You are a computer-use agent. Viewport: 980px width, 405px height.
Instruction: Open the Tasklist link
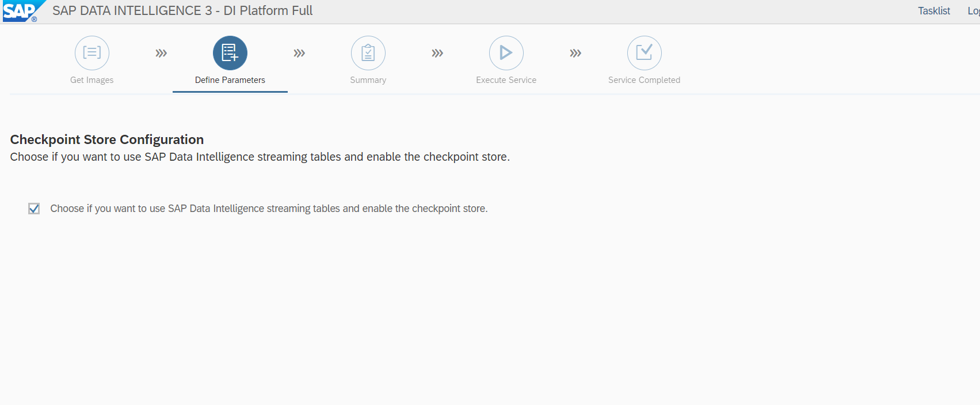tap(933, 11)
